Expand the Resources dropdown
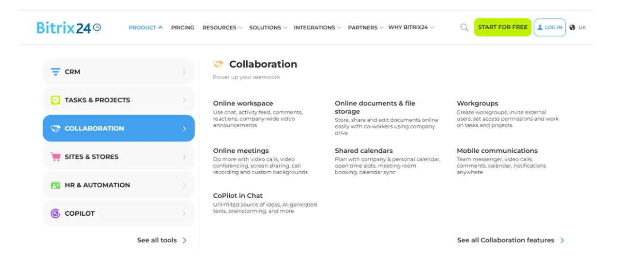644x264 pixels. pyautogui.click(x=222, y=27)
